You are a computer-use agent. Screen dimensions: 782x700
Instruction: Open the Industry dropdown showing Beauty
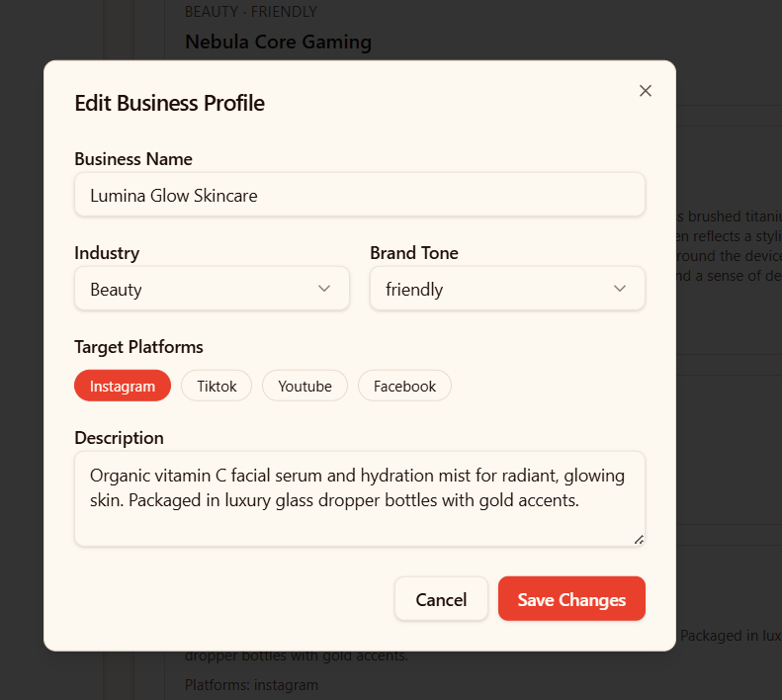point(212,289)
